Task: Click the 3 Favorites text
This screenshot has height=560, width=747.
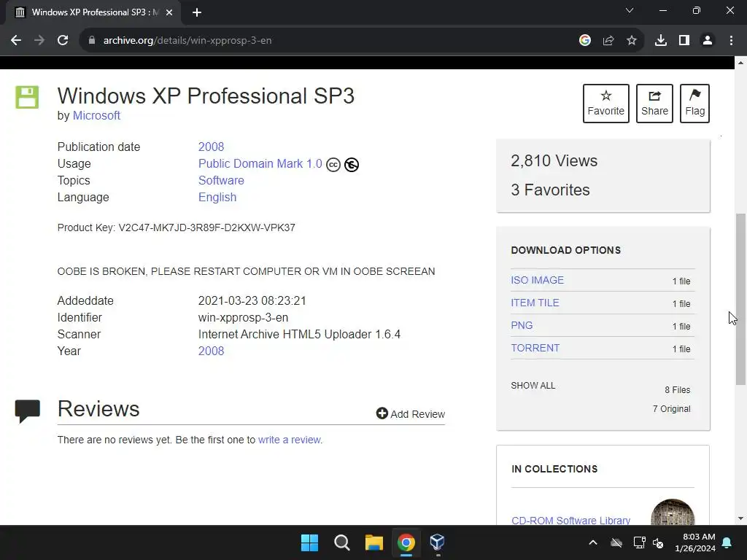Action: tap(550, 190)
